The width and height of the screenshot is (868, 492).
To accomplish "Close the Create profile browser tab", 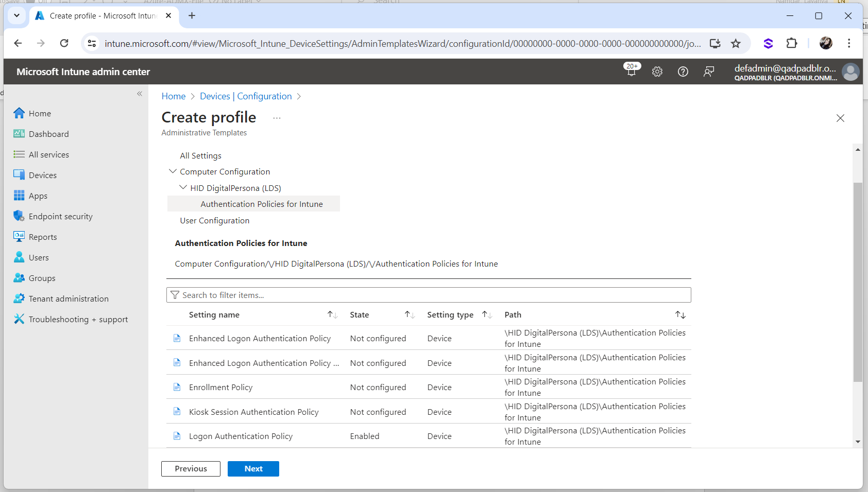I will pos(168,16).
